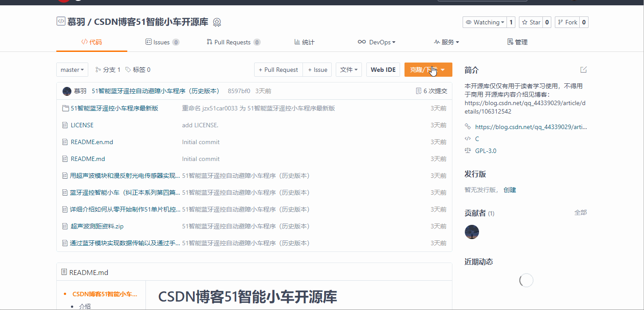Expand the 服务 menu
This screenshot has width=644, height=310.
click(x=446, y=42)
